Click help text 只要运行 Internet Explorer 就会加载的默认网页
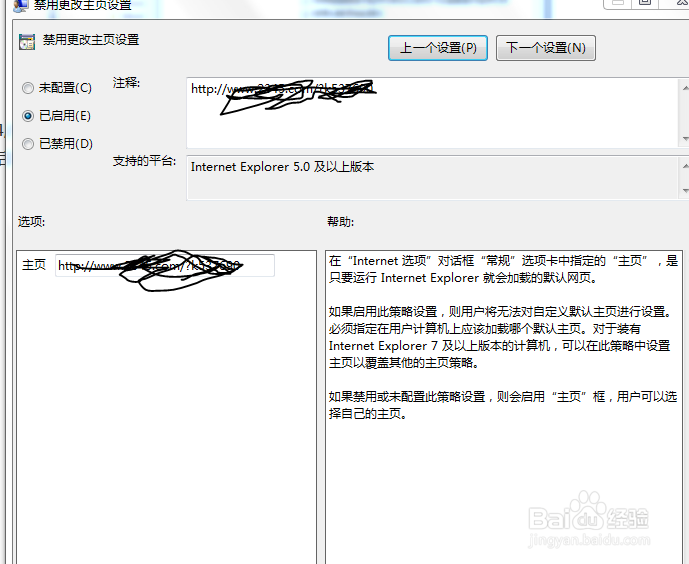The image size is (689, 564). point(463,278)
